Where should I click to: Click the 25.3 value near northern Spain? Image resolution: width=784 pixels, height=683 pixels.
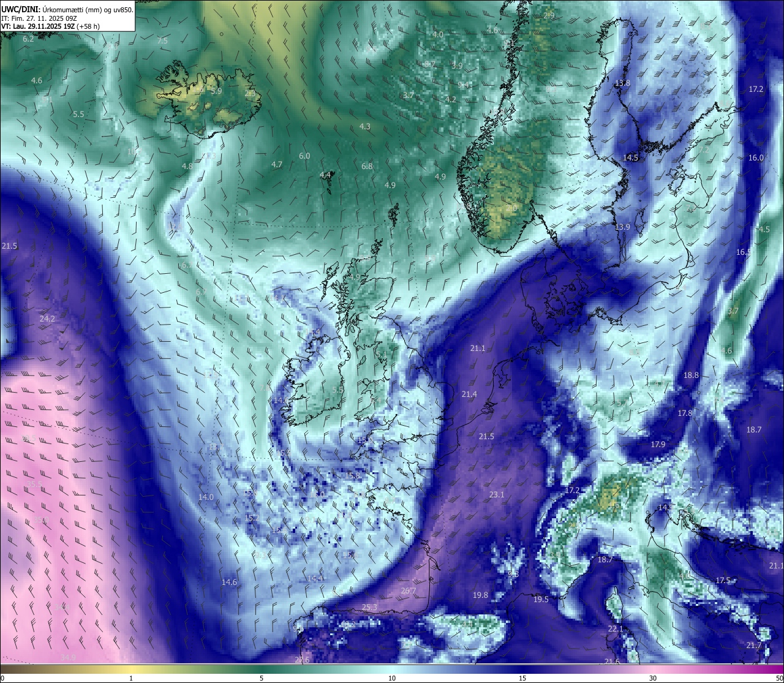pos(369,607)
